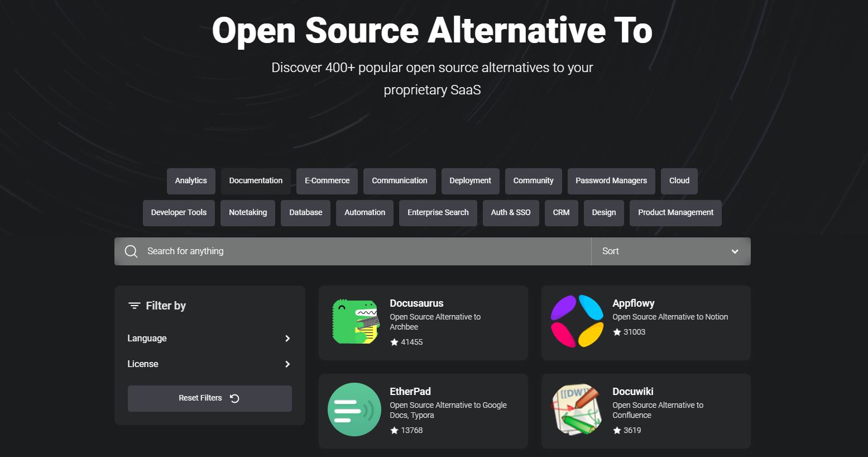Open the Appflowy title link
This screenshot has height=457, width=868.
point(634,303)
